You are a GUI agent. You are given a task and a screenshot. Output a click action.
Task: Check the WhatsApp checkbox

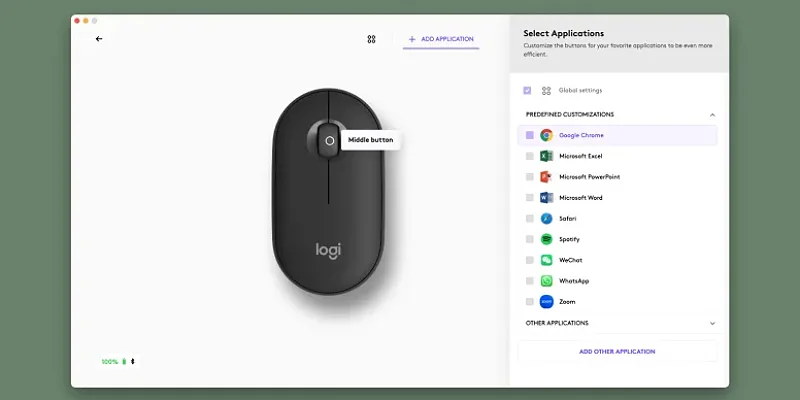(x=530, y=281)
